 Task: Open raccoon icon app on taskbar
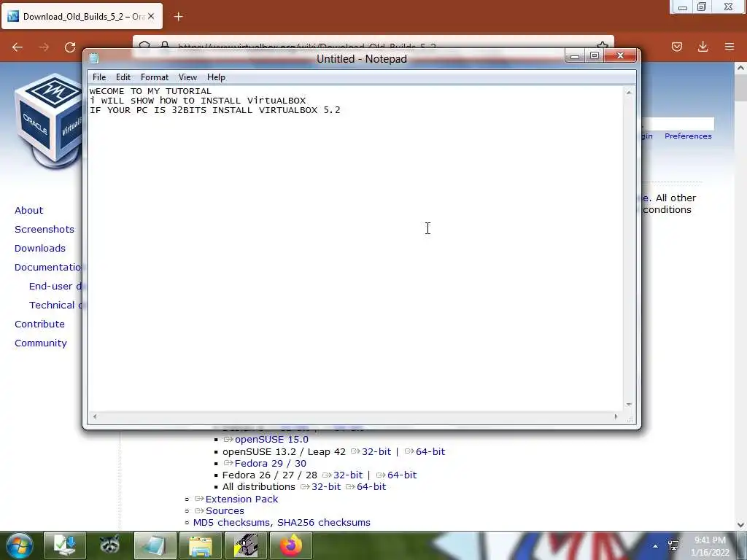[x=109, y=545]
